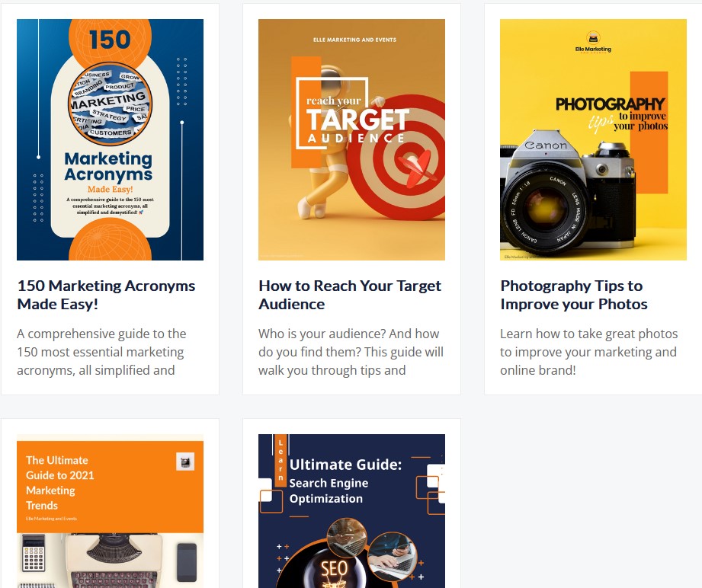
Task: Click the "Learn how to take great photos" description
Action: (588, 352)
